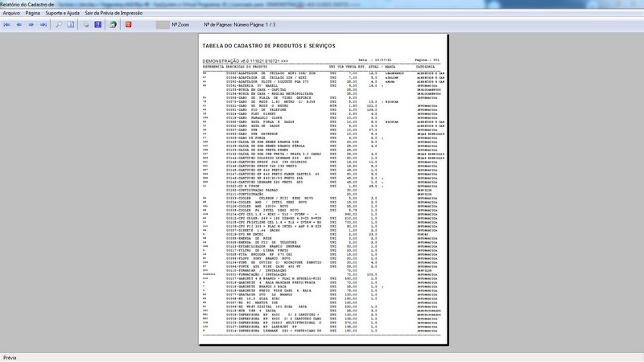Click the 'MARCA' column header

click(390, 67)
